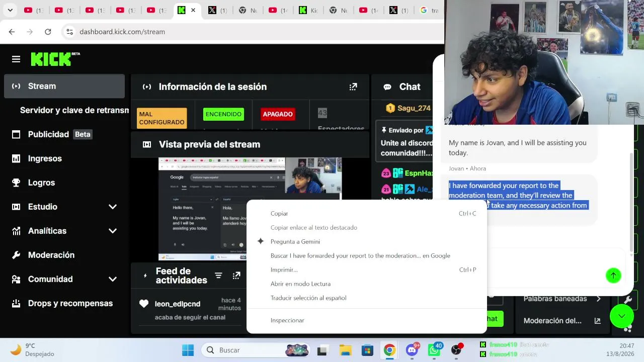
Task: Click the support chat scrollbar
Action: [x=631, y=201]
